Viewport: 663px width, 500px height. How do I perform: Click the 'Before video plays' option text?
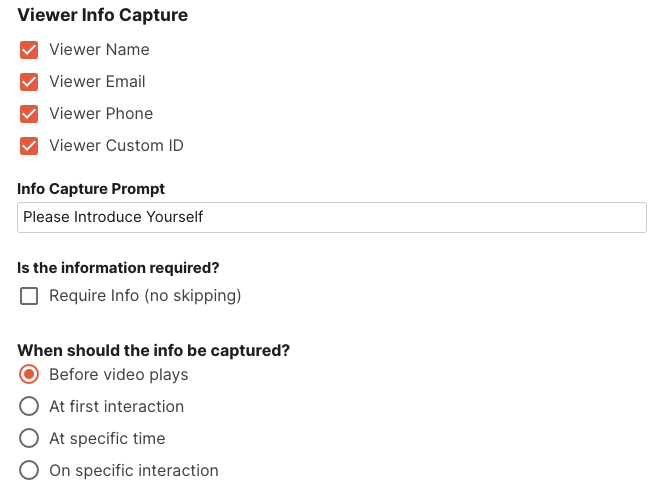(x=118, y=375)
